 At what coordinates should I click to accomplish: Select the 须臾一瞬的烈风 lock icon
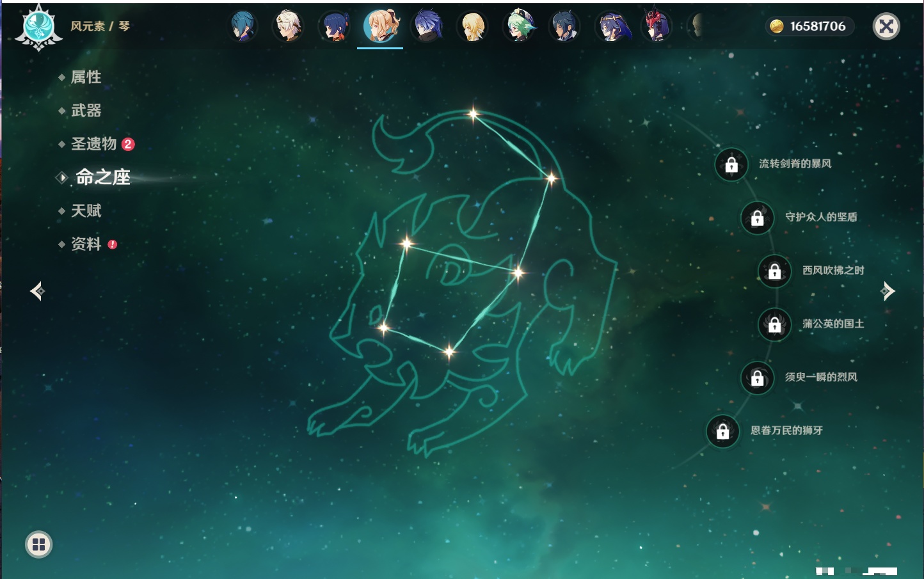[757, 377]
